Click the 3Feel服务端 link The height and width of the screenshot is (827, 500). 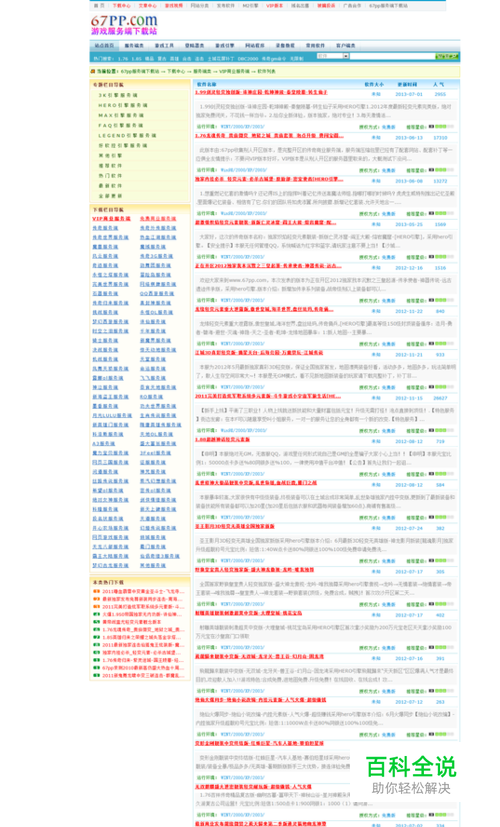pyautogui.click(x=156, y=453)
